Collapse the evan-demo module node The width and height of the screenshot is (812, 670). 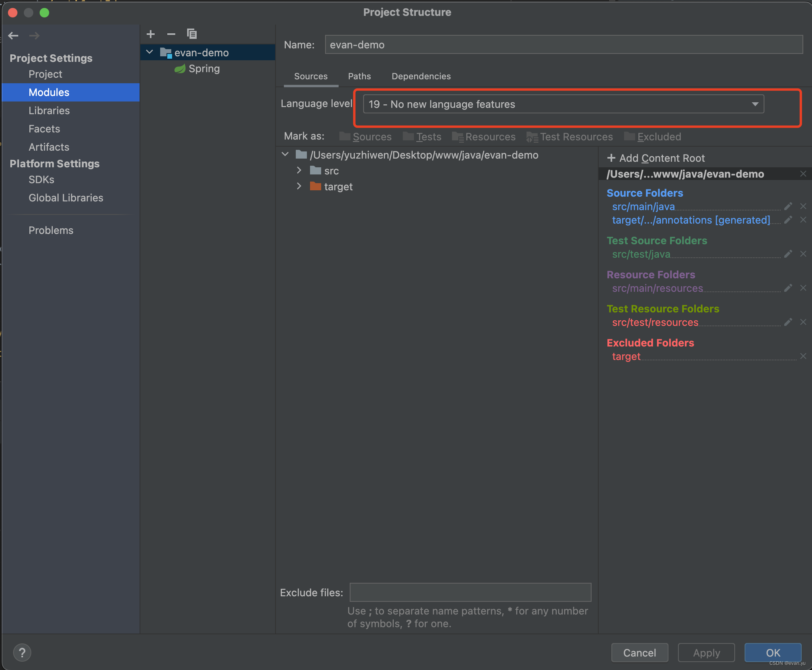pyautogui.click(x=150, y=52)
